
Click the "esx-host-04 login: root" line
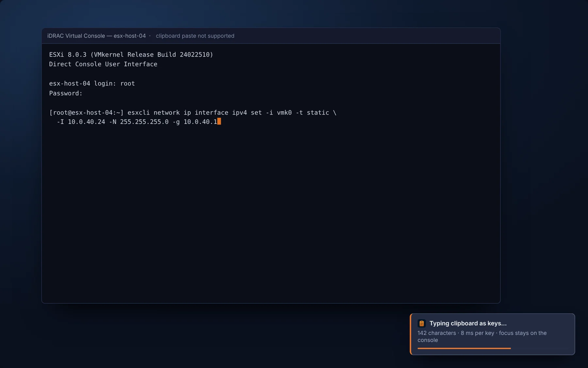point(92,83)
